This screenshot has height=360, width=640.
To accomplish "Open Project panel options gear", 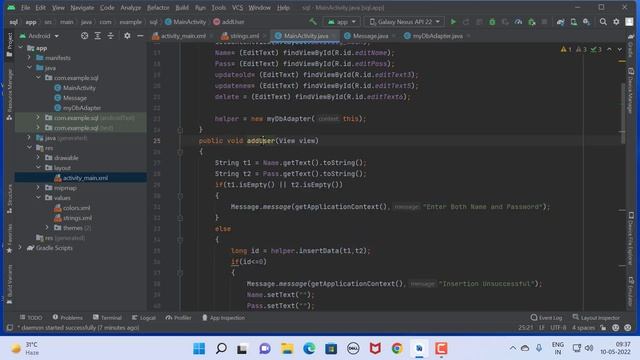I will pos(127,36).
